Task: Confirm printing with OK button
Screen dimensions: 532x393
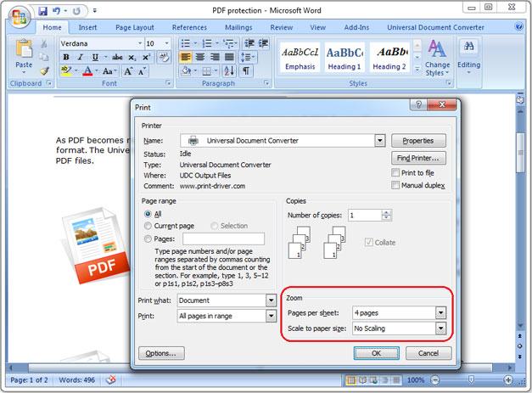Action: (x=376, y=353)
